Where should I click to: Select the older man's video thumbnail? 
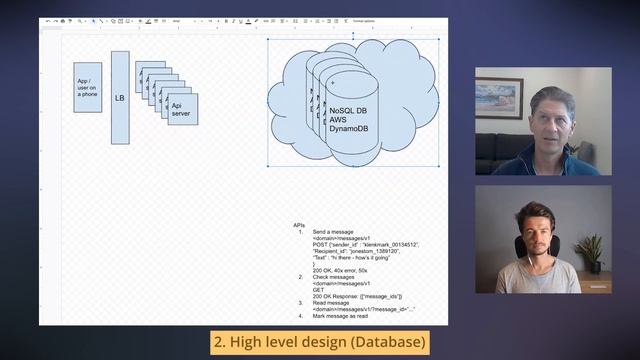[x=543, y=121]
